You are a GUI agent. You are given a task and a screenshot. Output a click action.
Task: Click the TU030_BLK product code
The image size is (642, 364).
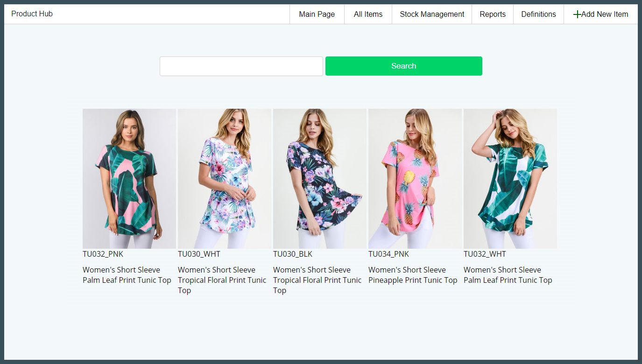(293, 254)
